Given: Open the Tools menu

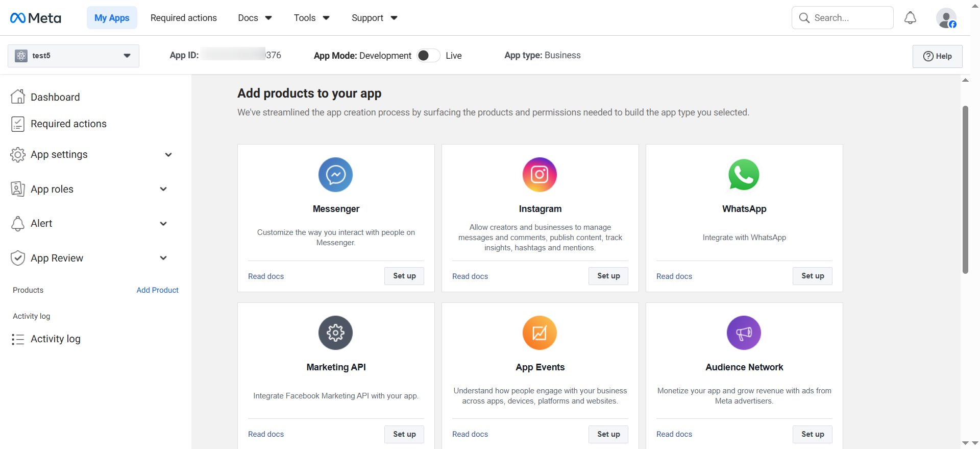Looking at the screenshot, I should (311, 18).
